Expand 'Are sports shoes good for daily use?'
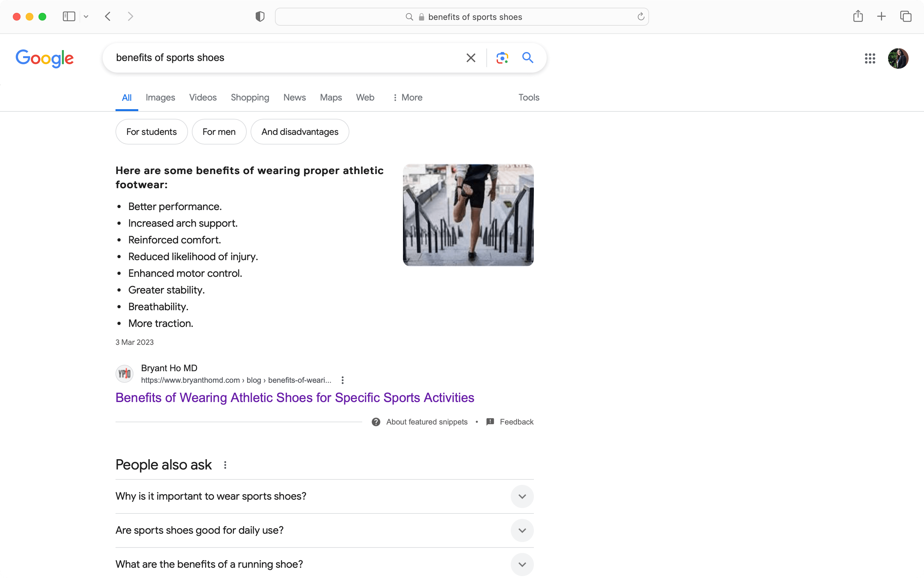 (x=325, y=530)
